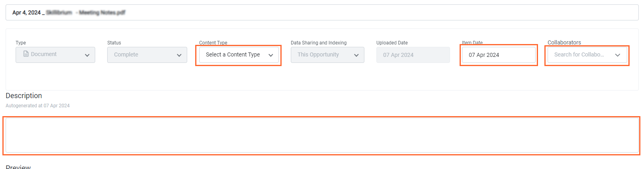Click the 'Document' text in Type dropdown
Screen dimensions: 644x169
[x=44, y=54]
